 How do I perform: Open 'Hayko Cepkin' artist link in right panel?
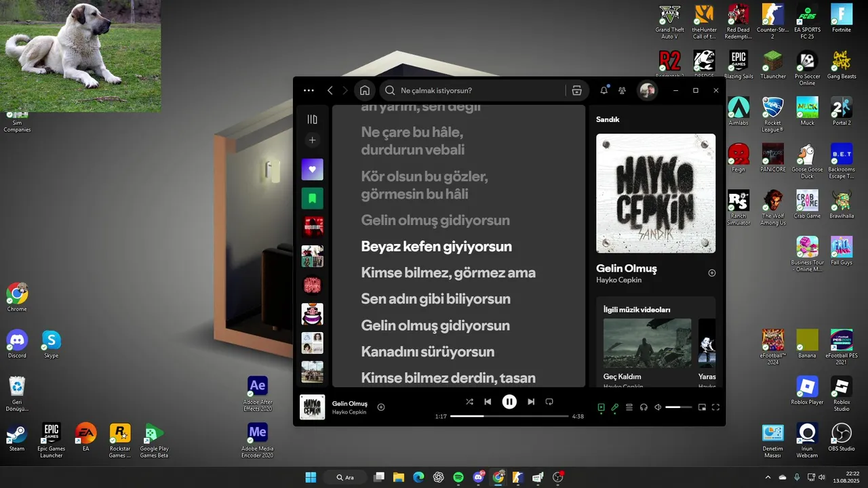coord(618,280)
